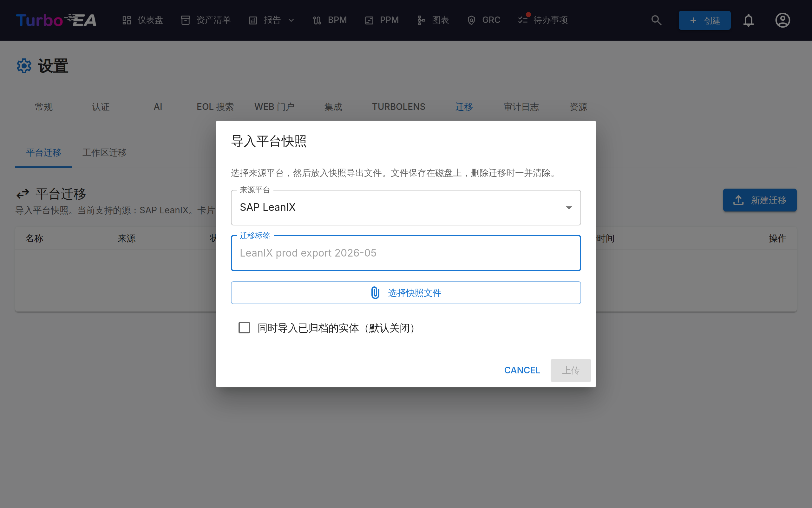
Task: Click the 名称 column header
Action: click(x=34, y=238)
